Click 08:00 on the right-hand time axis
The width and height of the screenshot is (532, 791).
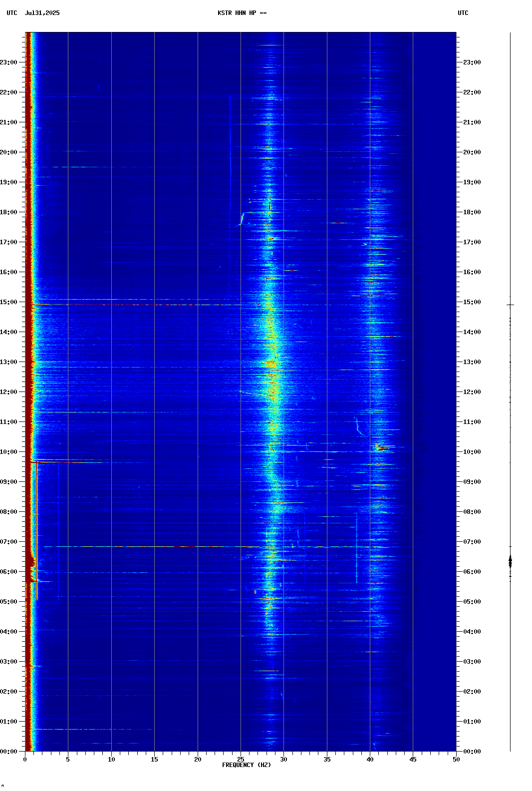(x=472, y=512)
